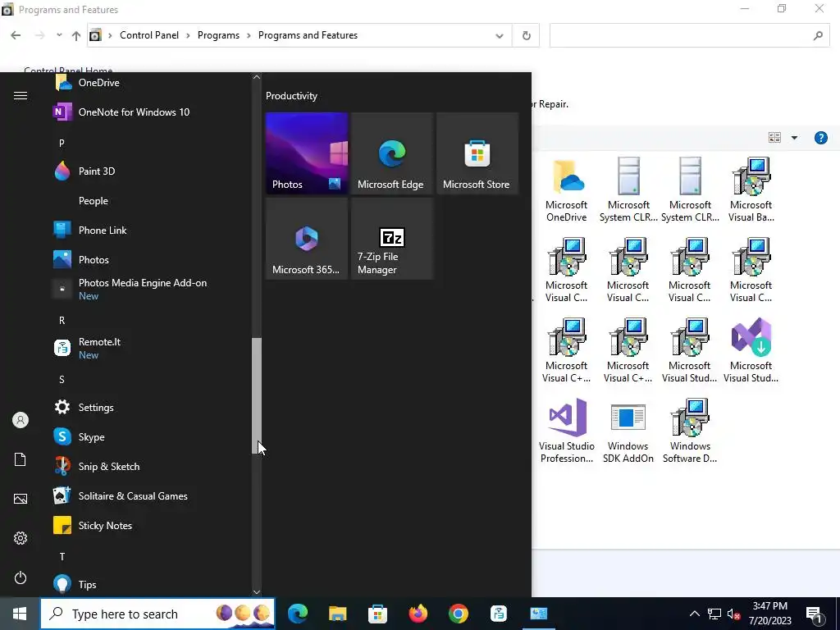Image resolution: width=840 pixels, height=630 pixels.
Task: Click the Windows Start button
Action: pyautogui.click(x=20, y=614)
